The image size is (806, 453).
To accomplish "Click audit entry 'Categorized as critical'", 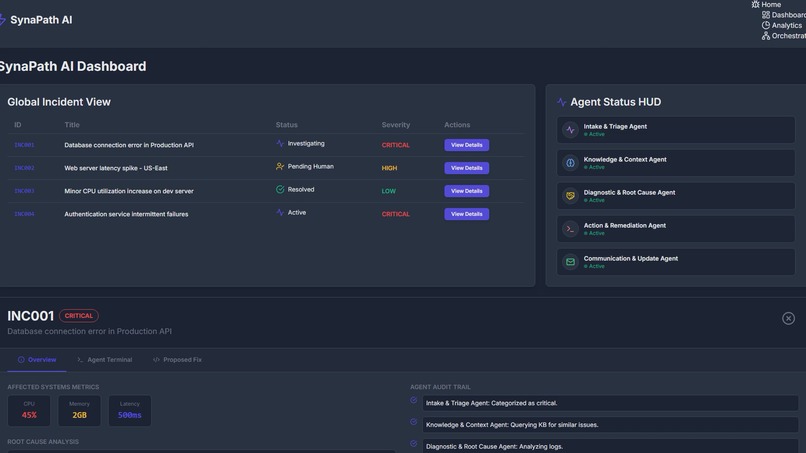I will coord(610,403).
